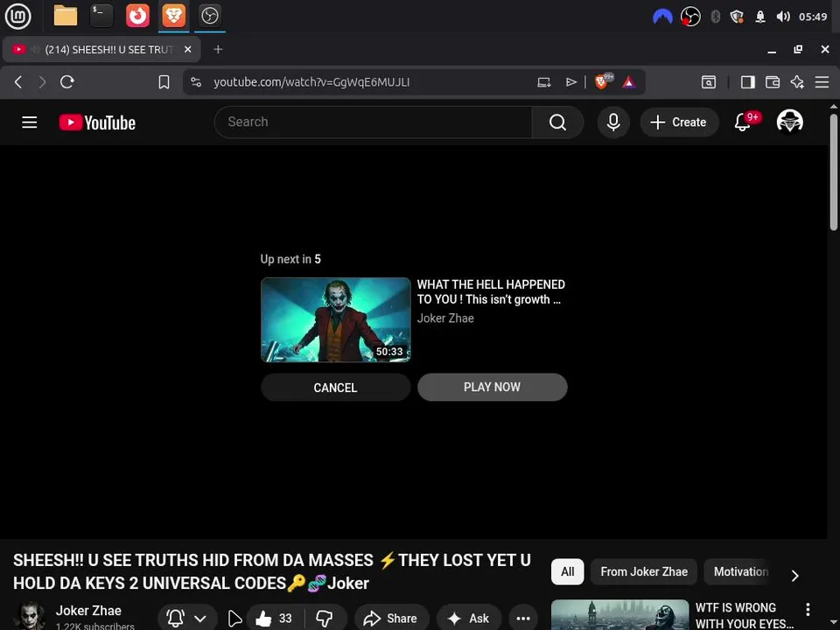Open the Joker Zhae channel avatar
Viewport: 840px width, 630px height.
click(x=29, y=616)
